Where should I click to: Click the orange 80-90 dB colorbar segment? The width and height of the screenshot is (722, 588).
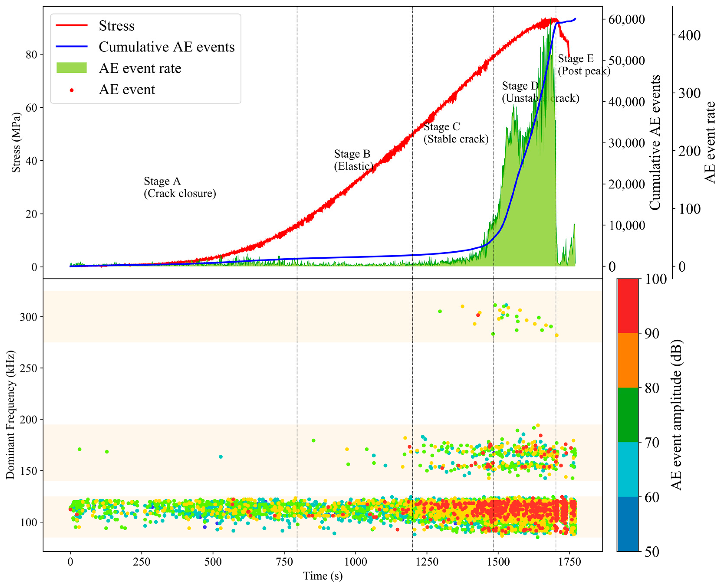click(627, 360)
